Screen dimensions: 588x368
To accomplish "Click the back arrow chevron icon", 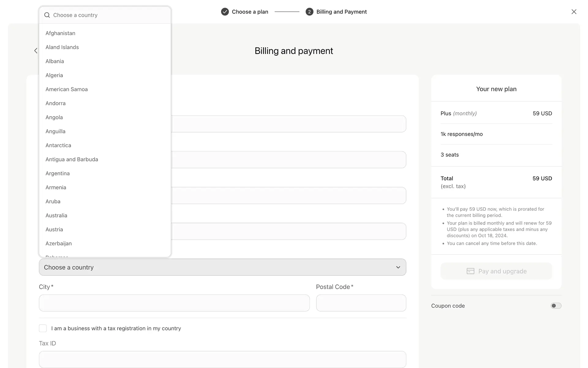I will (x=36, y=51).
